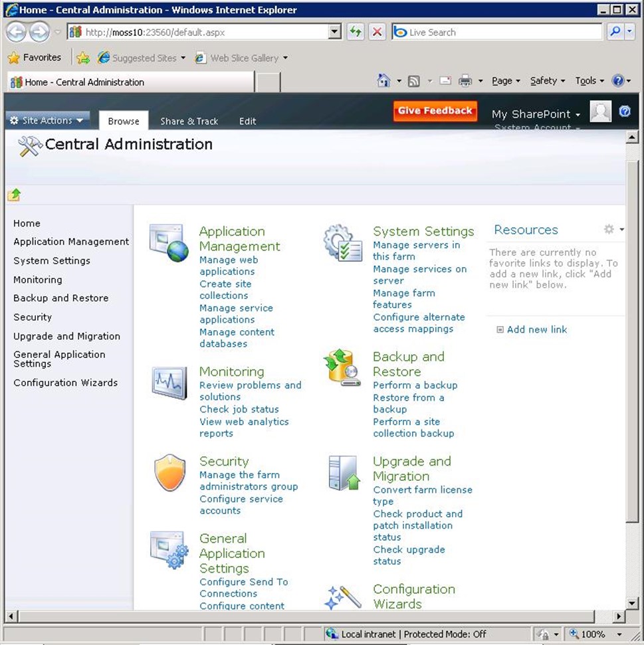
Task: Select Backup and Restore in left navigation
Action: click(60, 298)
